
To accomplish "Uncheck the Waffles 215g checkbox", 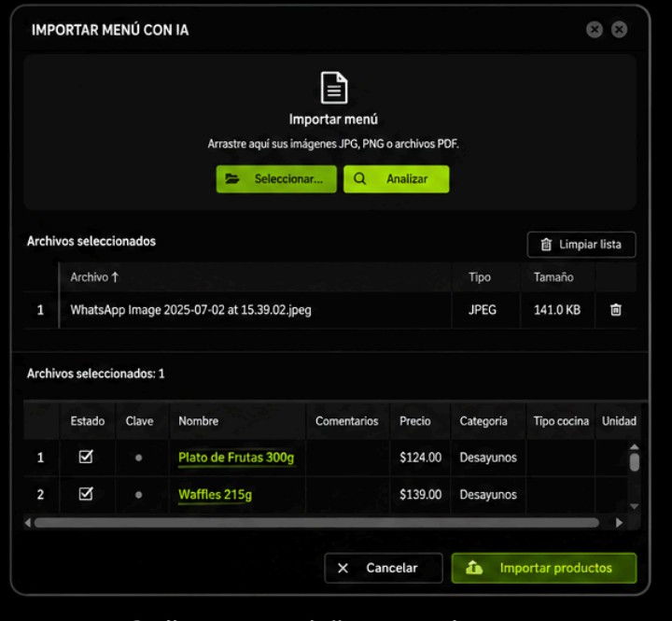I will 86,494.
